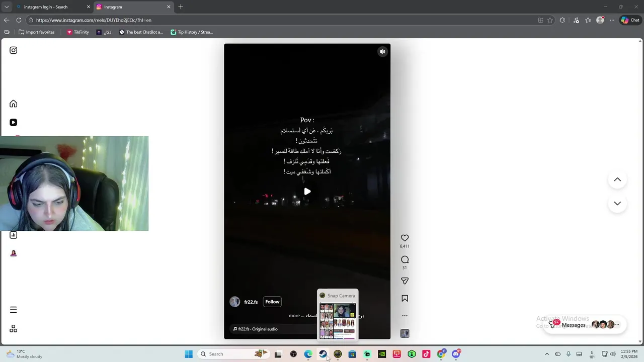Viewport: 644px width, 362px height.
Task: Open the Favorites list icon
Action: pos(588,20)
